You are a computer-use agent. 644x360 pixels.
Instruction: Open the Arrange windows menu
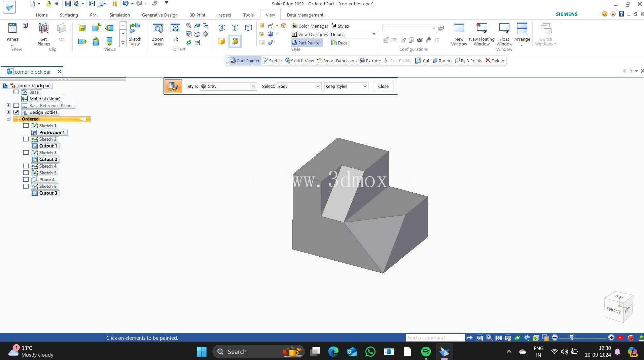[x=522, y=34]
